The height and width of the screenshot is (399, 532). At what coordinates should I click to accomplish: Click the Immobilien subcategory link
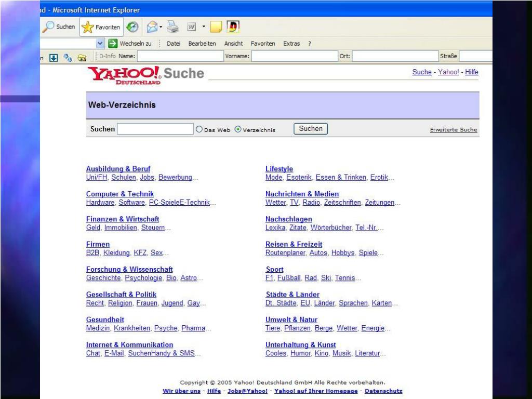click(121, 228)
